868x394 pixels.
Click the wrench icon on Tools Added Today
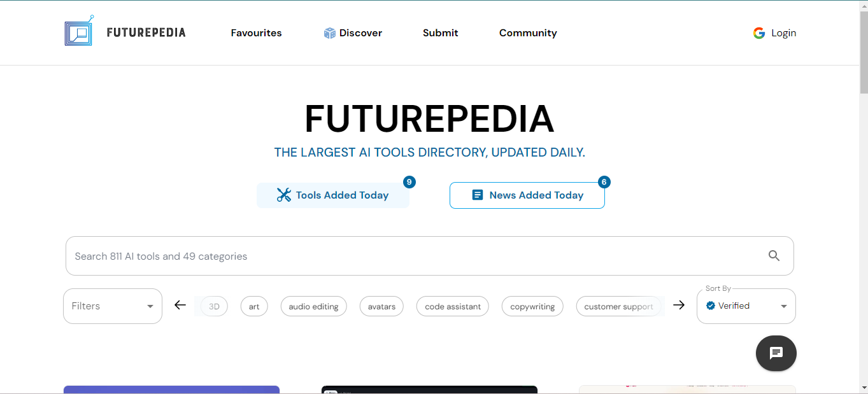(284, 195)
